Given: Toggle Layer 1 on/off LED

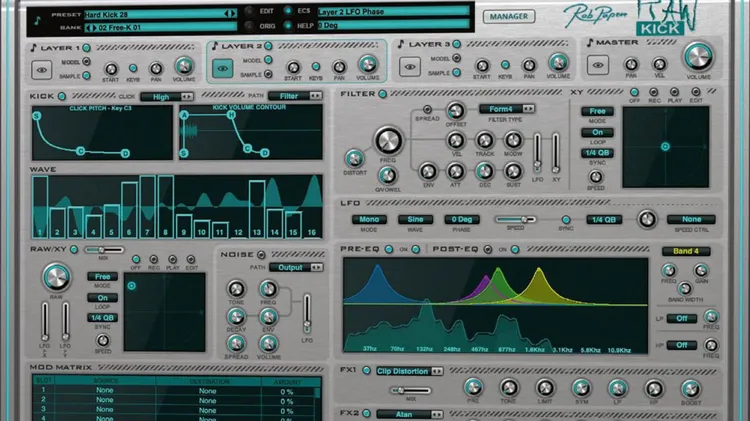Looking at the screenshot, I should (87, 47).
